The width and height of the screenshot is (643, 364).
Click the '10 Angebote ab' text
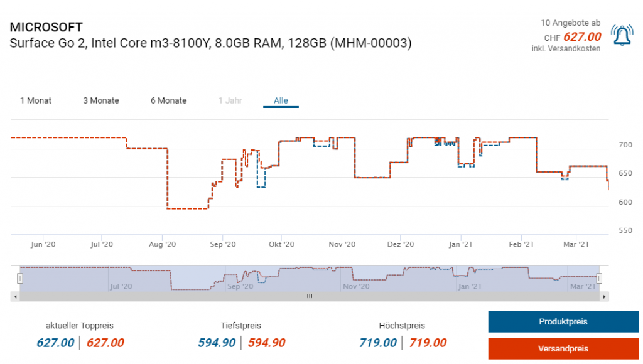coord(570,23)
